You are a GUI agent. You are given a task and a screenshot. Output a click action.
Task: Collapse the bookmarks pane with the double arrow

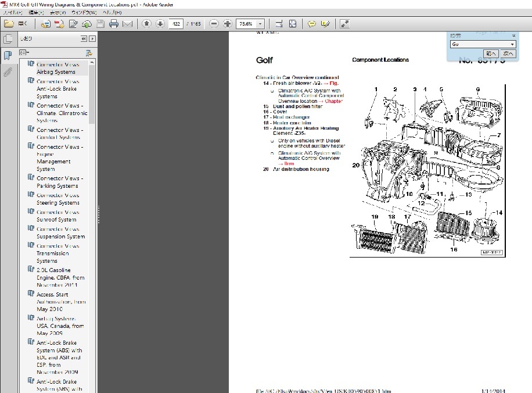pyautogui.click(x=84, y=39)
